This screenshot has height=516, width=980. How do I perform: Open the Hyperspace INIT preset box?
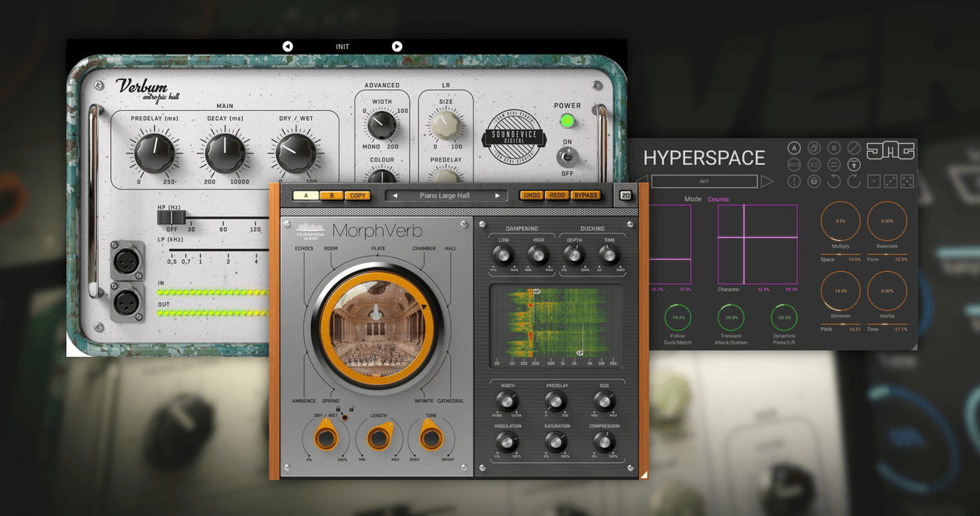(x=703, y=181)
